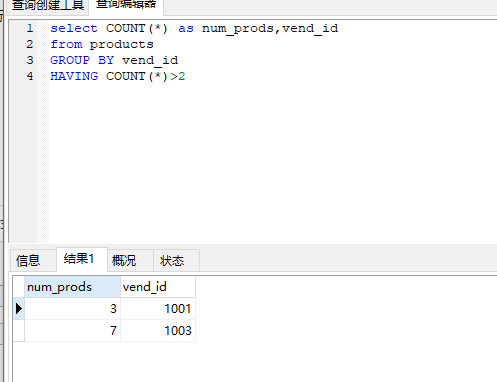Select cell with vend_id 1003

(x=158, y=331)
